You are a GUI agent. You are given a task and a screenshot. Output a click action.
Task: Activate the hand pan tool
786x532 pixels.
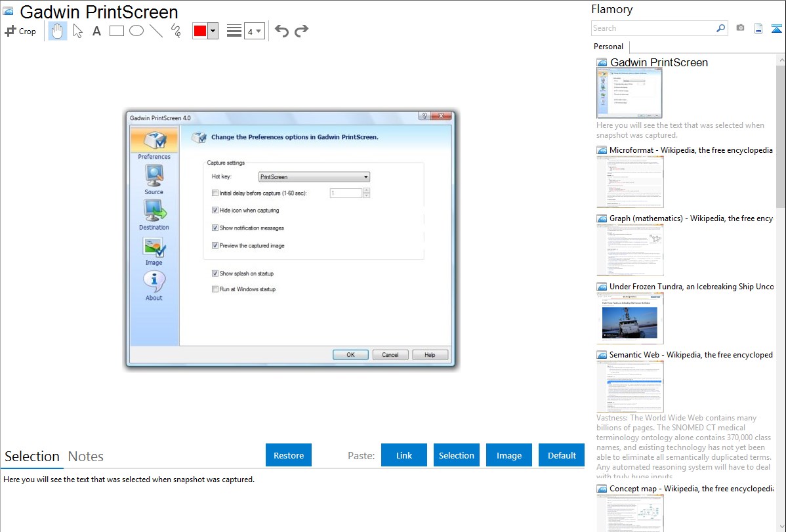click(x=58, y=31)
